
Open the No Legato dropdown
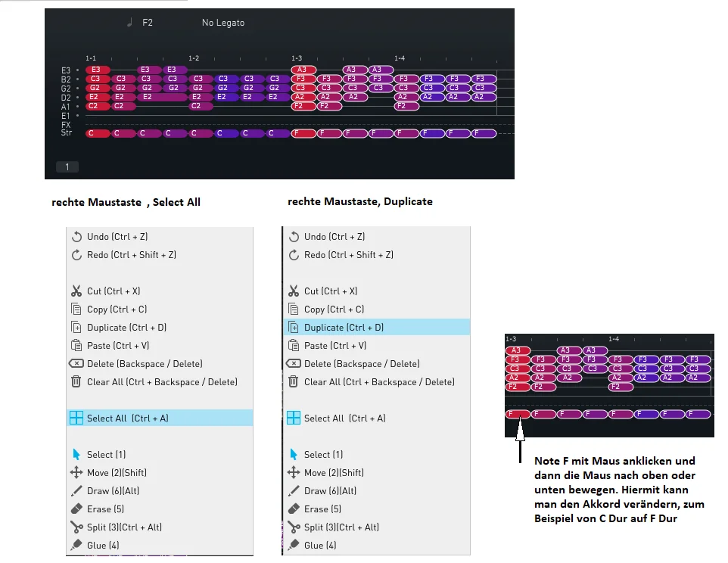[222, 23]
